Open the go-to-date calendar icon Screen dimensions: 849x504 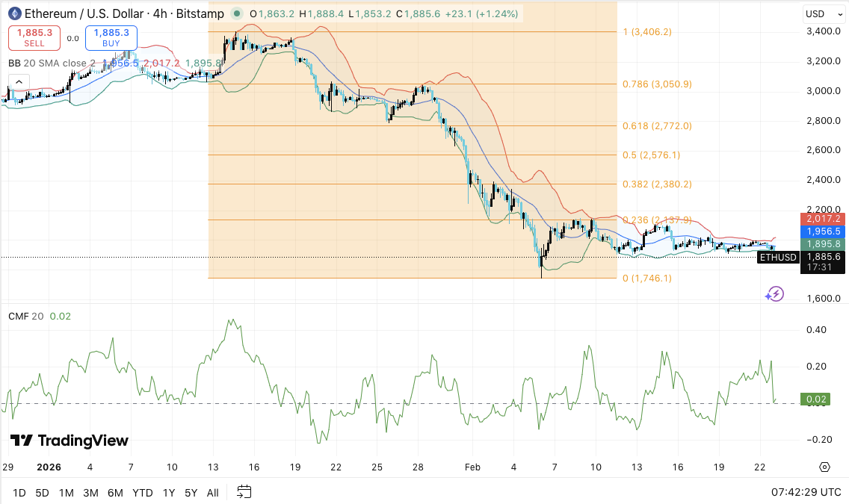coord(244,492)
